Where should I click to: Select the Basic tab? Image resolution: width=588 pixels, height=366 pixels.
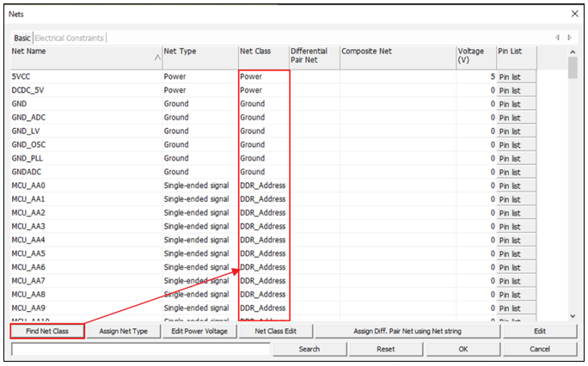pos(21,38)
